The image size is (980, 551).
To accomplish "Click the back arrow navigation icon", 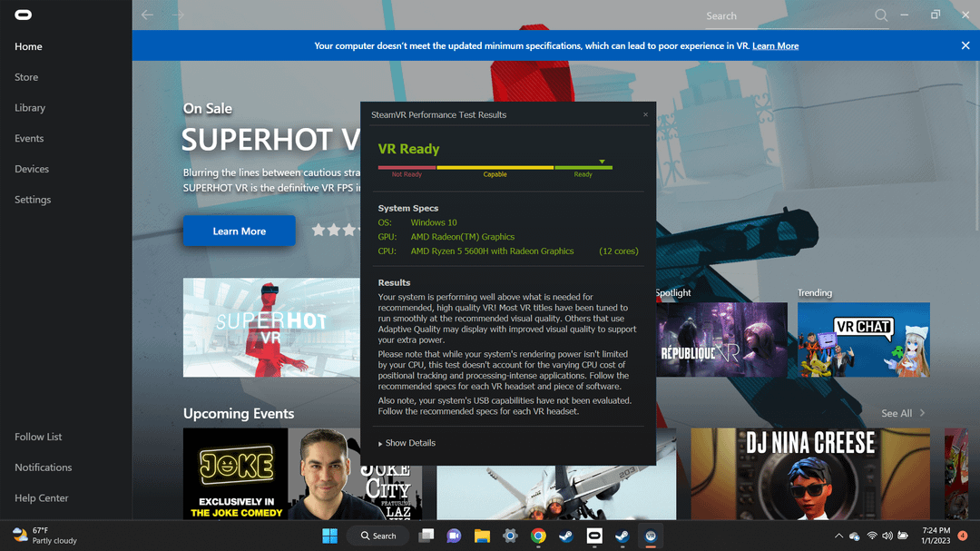I will (x=147, y=15).
